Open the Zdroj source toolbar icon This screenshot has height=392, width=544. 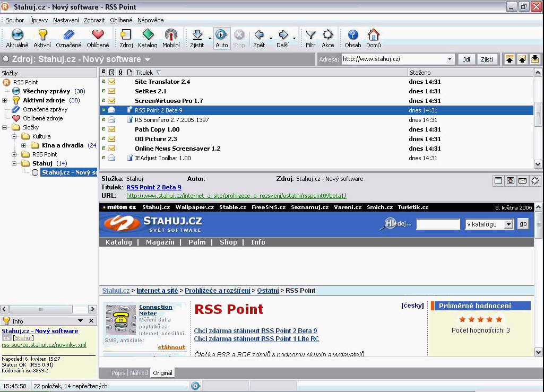tap(126, 34)
